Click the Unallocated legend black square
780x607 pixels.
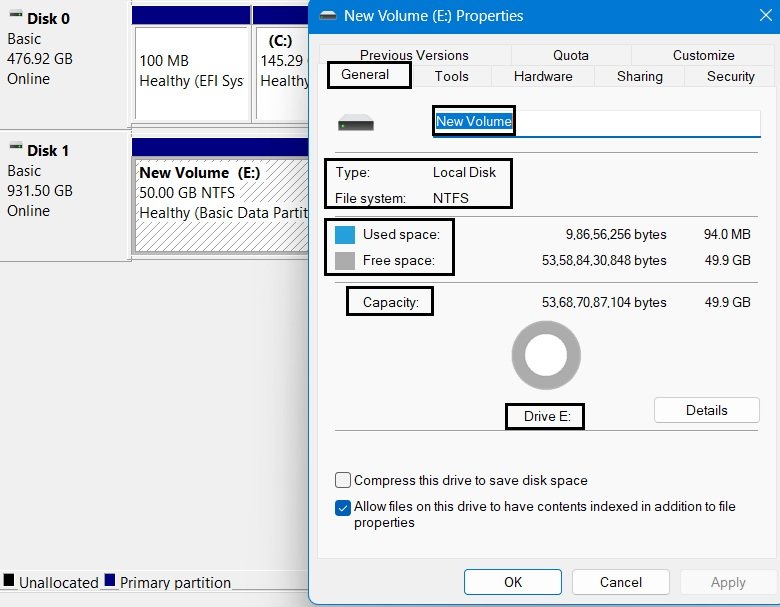pyautogui.click(x=9, y=580)
